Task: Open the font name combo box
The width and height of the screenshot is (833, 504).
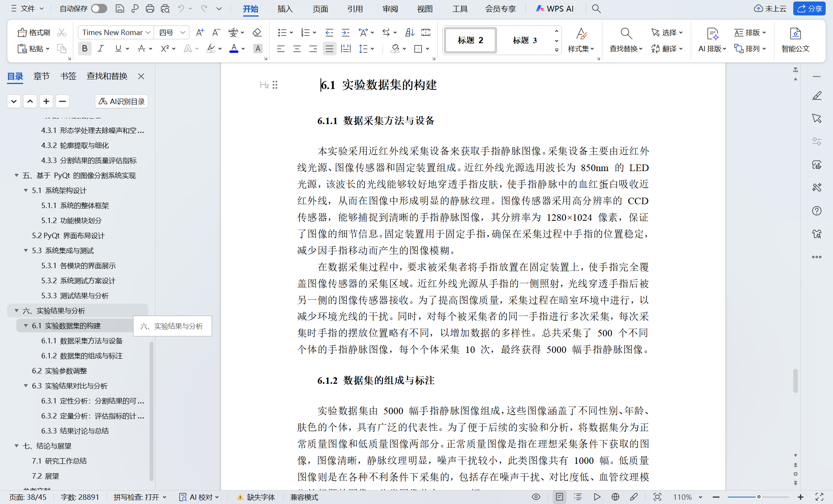Action: [x=116, y=32]
